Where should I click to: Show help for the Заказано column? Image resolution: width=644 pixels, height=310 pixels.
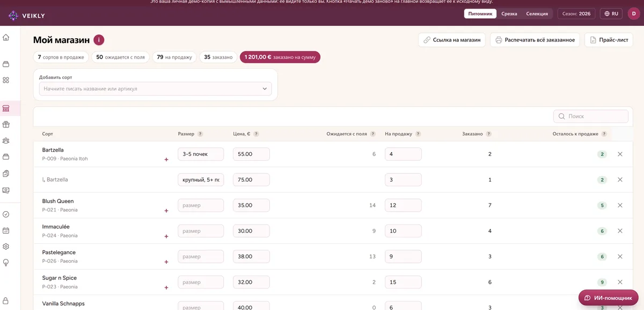click(x=489, y=134)
